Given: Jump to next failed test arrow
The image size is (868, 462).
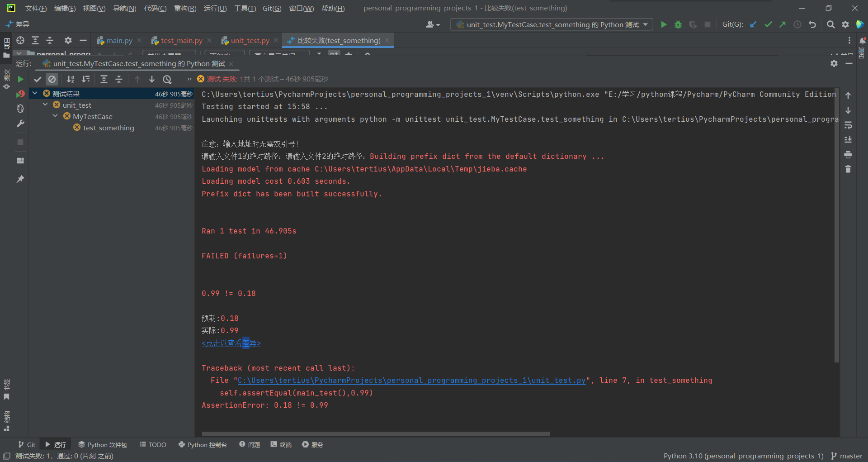Looking at the screenshot, I should tap(152, 79).
